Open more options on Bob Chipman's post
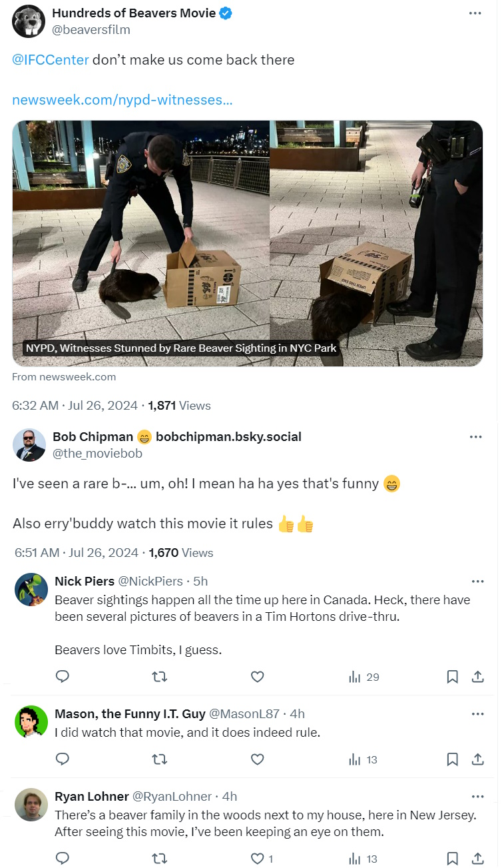 475,437
